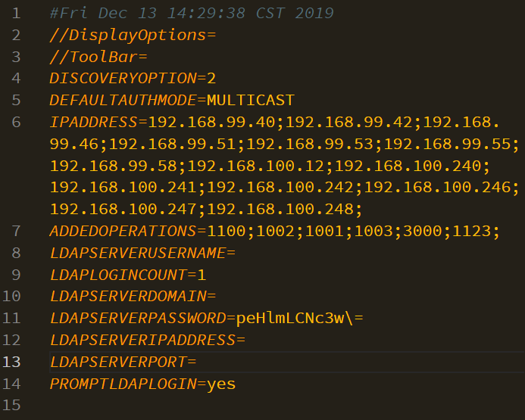This screenshot has width=525, height=420.
Task: Click the LDAPSERVERIPADDRESS key
Action: pos(142,340)
